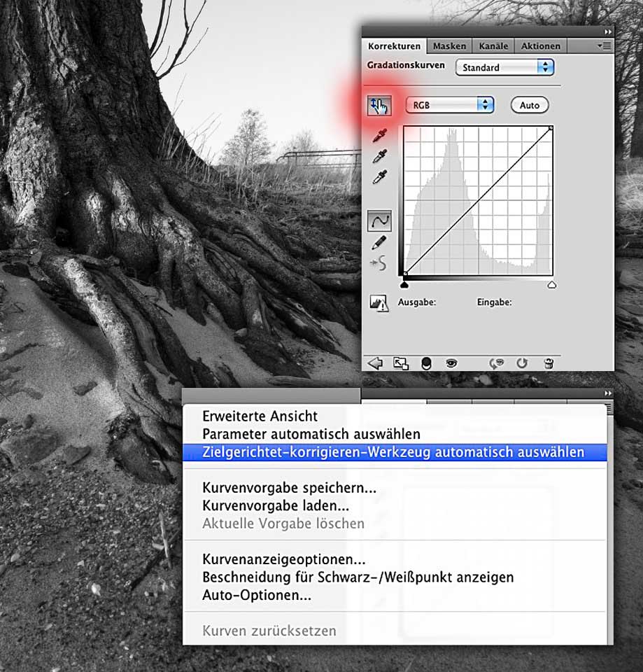Click the Auto button
This screenshot has width=643, height=672.
(x=530, y=105)
